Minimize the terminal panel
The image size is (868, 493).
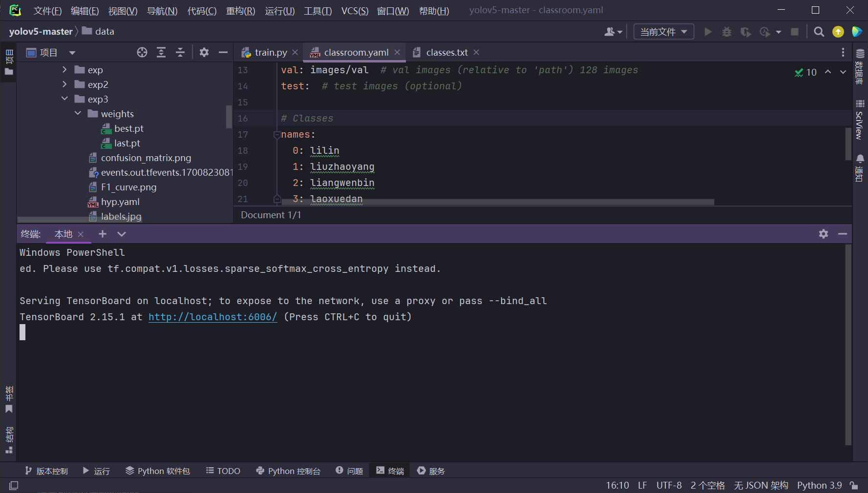click(x=843, y=234)
